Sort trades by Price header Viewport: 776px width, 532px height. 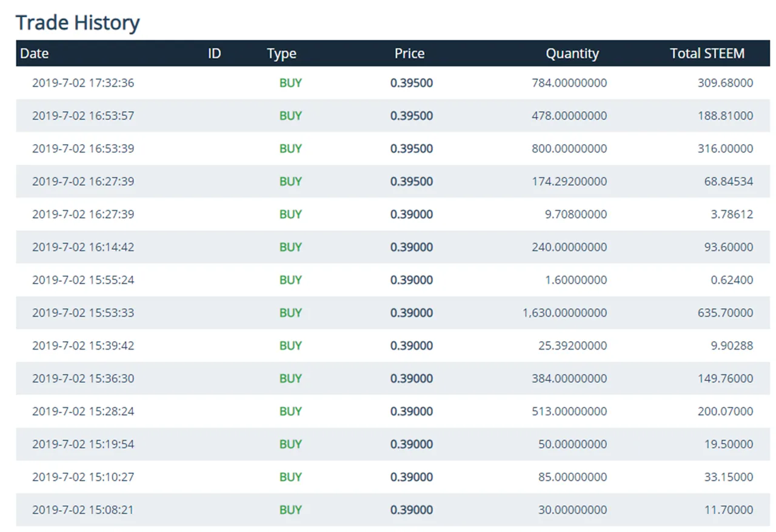(x=409, y=53)
